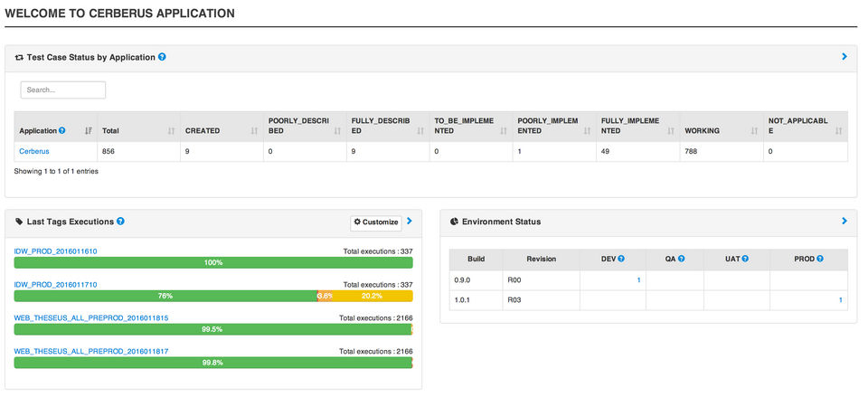Click help icon beside Test Case Status title

point(162,57)
